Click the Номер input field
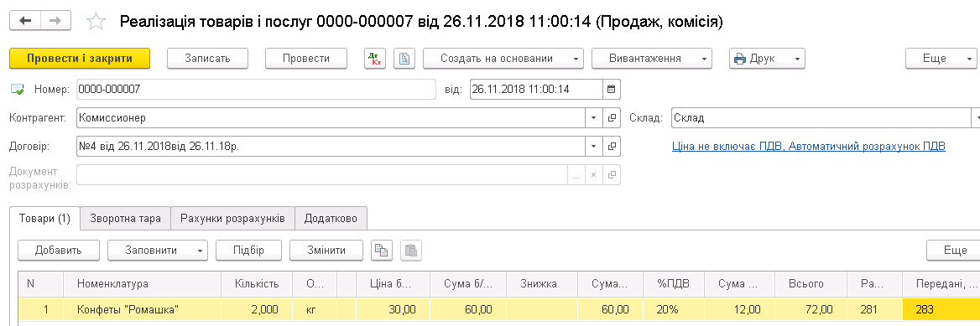The width and height of the screenshot is (980, 326). click(x=256, y=89)
